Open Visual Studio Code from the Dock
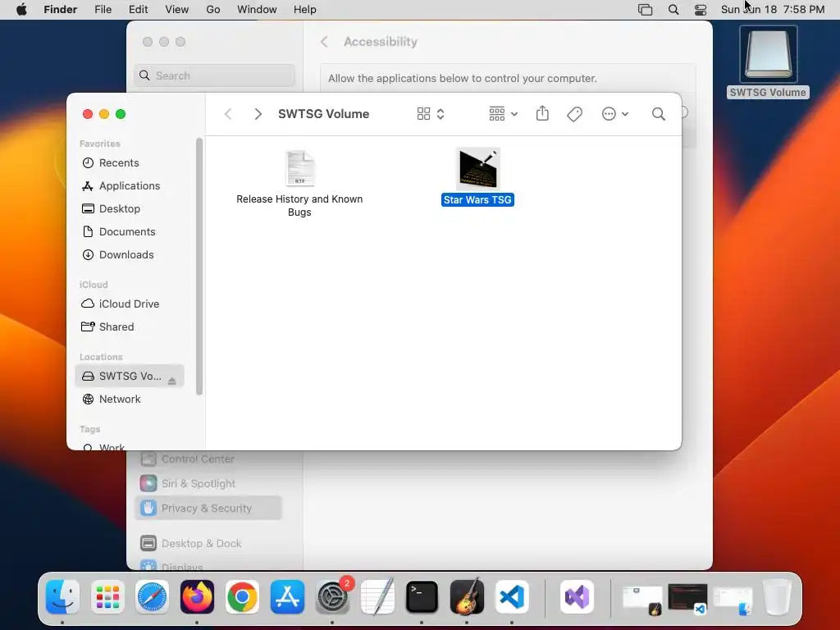The width and height of the screenshot is (840, 630). 512,597
